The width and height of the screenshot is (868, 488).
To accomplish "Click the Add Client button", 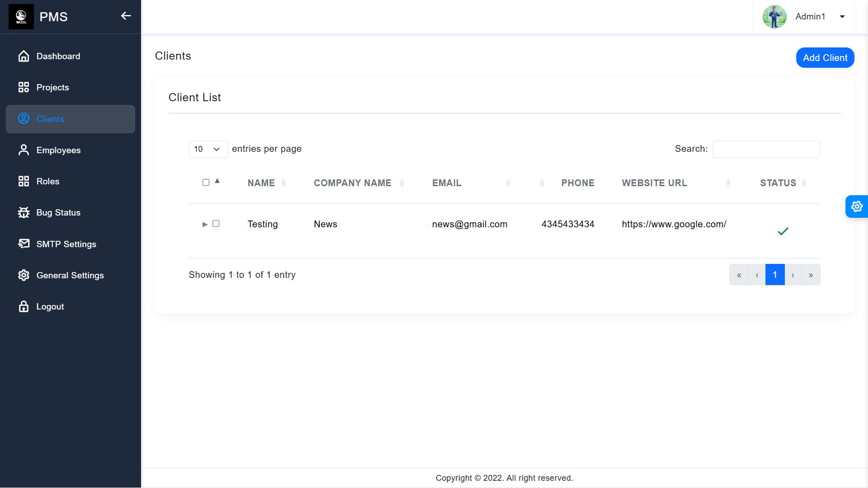I will point(825,58).
